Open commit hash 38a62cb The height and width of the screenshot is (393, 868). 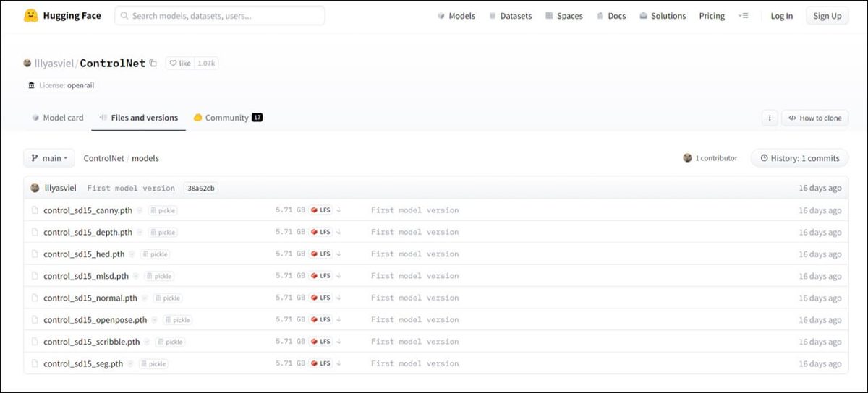[201, 188]
